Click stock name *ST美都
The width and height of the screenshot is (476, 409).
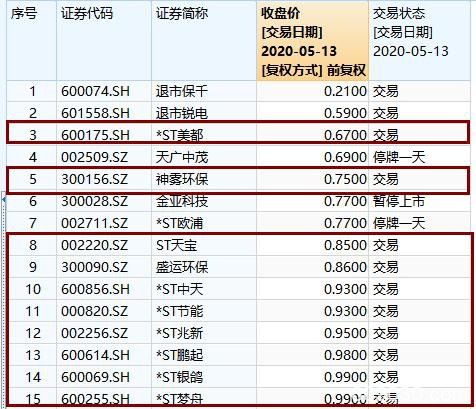[179, 135]
